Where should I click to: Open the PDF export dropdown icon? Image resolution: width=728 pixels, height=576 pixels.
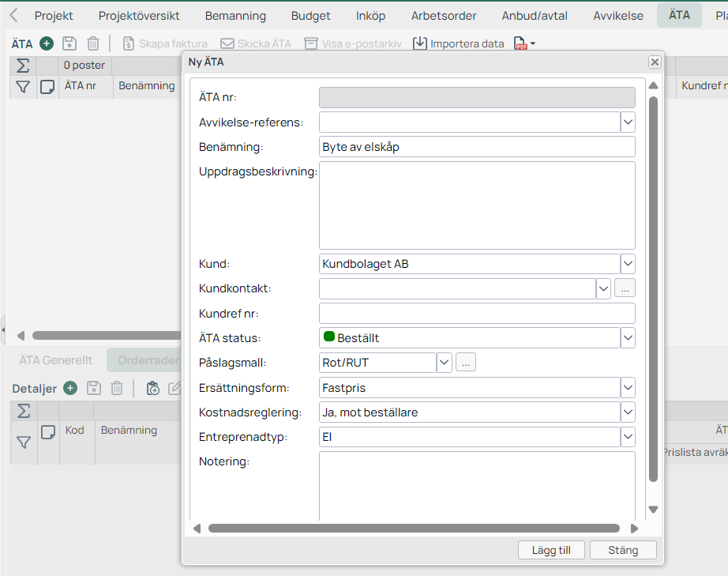click(x=524, y=43)
